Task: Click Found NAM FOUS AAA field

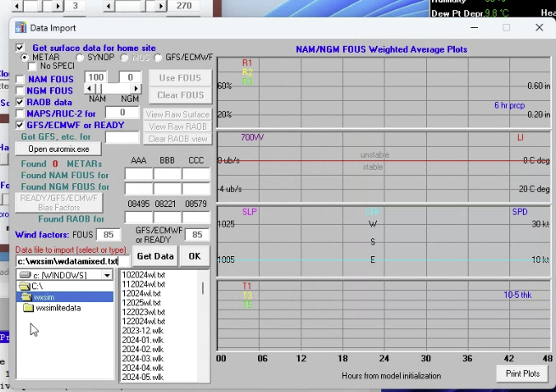Action: (138, 174)
